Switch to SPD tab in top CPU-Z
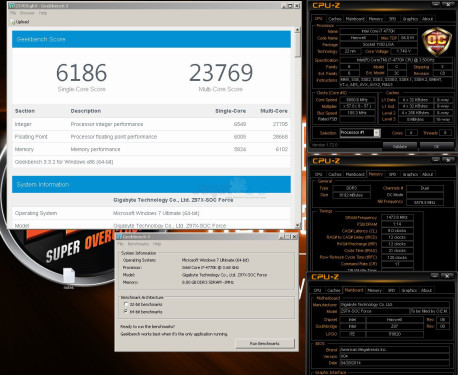 click(x=392, y=19)
